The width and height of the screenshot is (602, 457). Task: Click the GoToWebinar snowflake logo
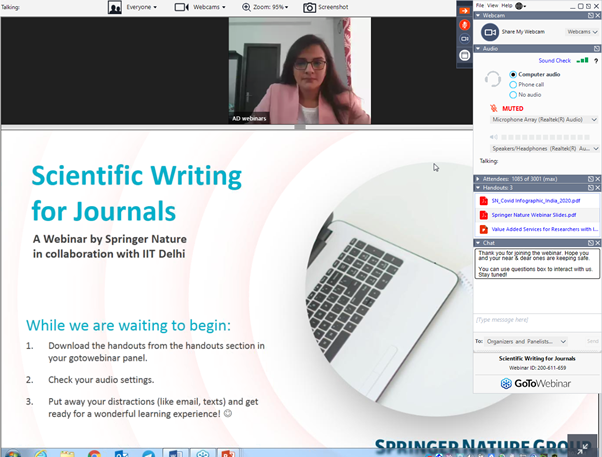[506, 383]
